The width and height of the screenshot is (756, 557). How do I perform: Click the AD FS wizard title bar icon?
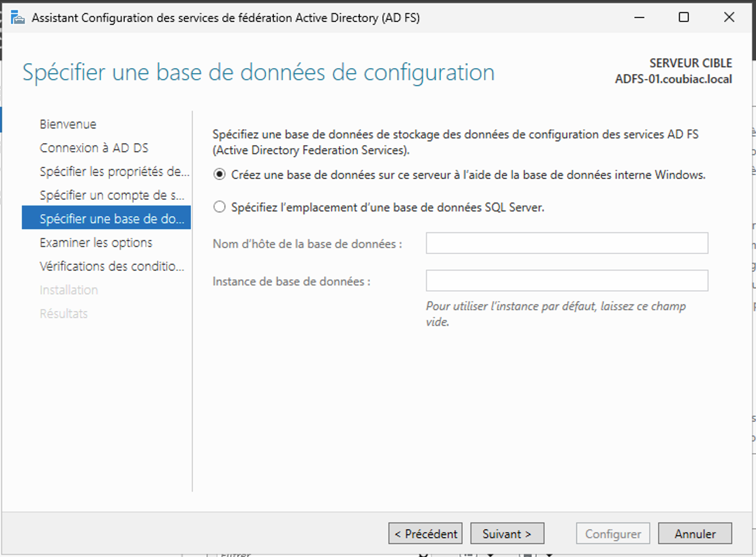tap(18, 18)
